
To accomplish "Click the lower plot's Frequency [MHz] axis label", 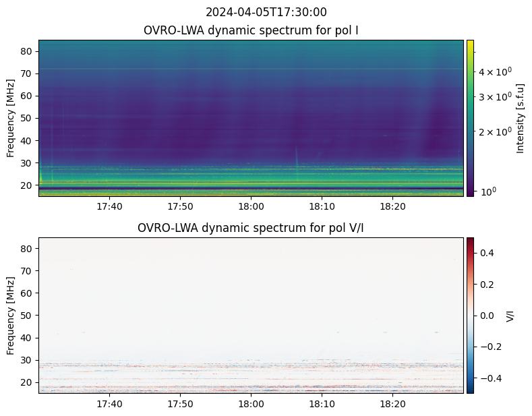I will [11, 315].
